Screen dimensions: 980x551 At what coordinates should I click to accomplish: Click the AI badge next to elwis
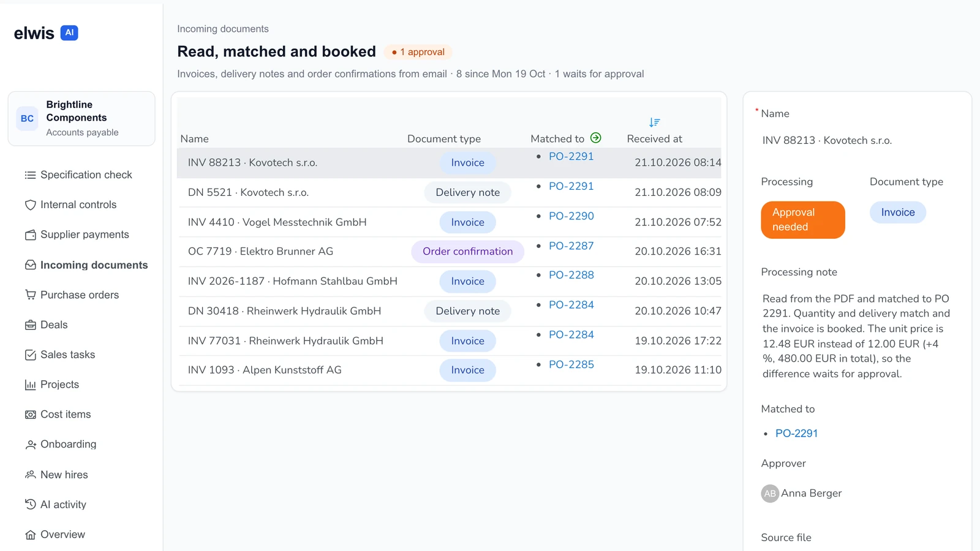coord(69,33)
